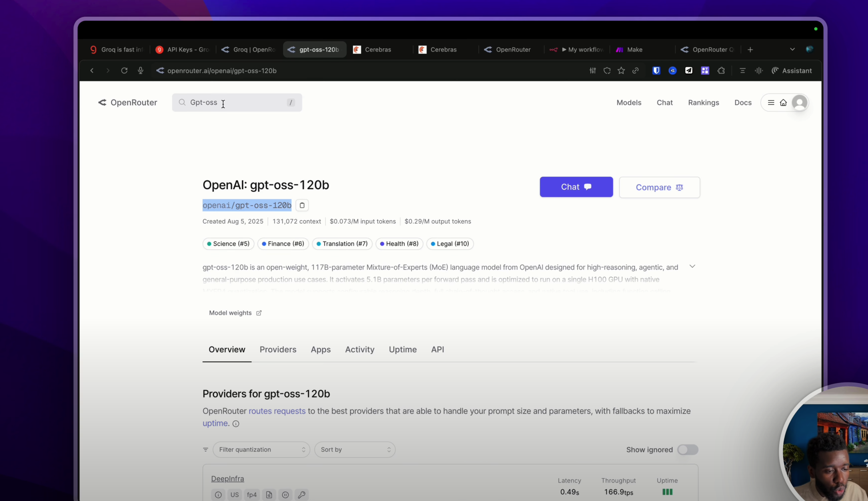Switch to the My workflow browser tab

(577, 50)
